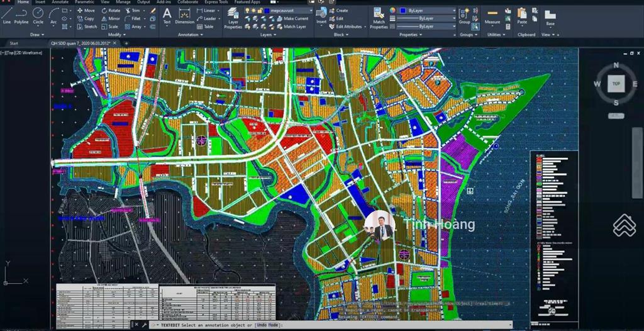Viewport: 644px width, 331px height.
Task: Select the Arc tool
Action: [54, 16]
